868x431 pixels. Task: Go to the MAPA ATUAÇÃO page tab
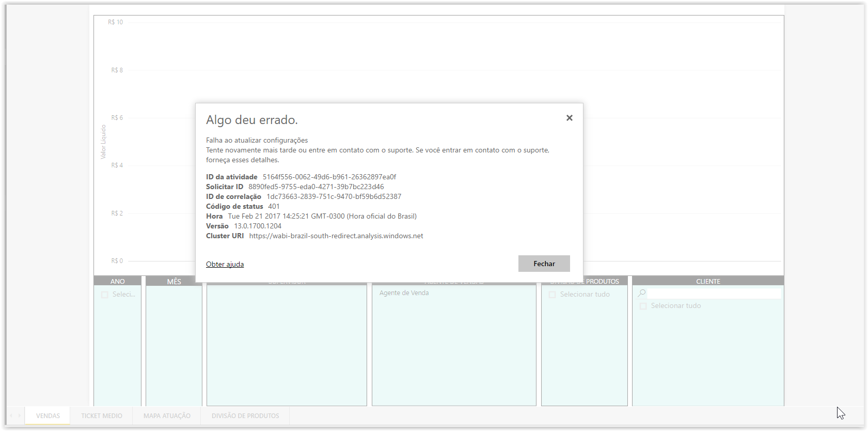167,415
